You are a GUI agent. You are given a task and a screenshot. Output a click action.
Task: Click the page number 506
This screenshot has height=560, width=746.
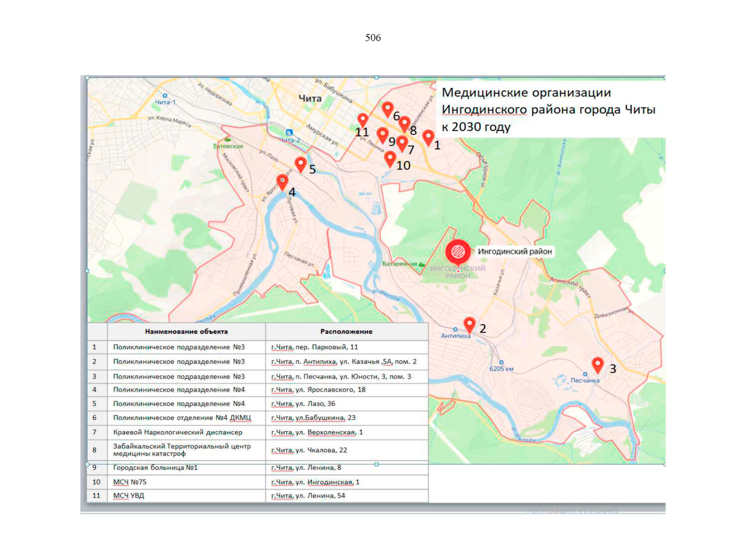pos(373,38)
